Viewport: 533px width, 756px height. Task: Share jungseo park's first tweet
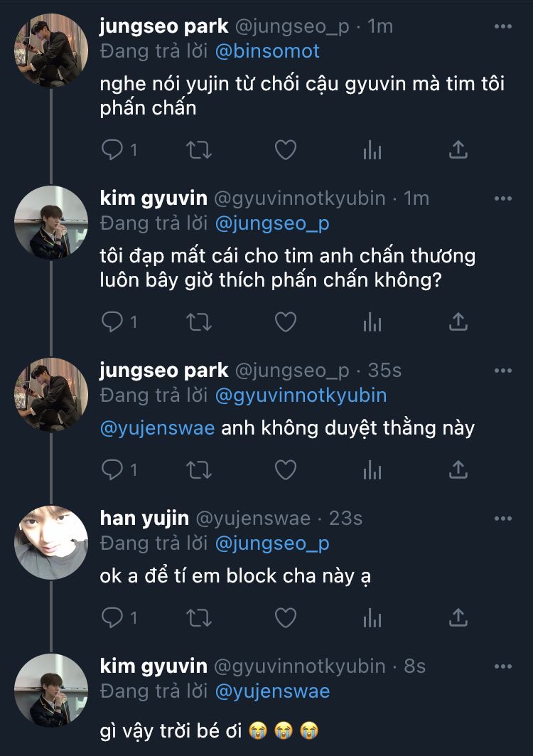pos(458,149)
